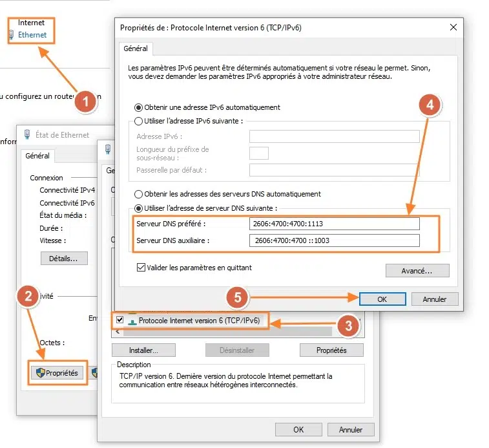The height and width of the screenshot is (448, 489).
Task: Click the État du média label
Action: 63,215
